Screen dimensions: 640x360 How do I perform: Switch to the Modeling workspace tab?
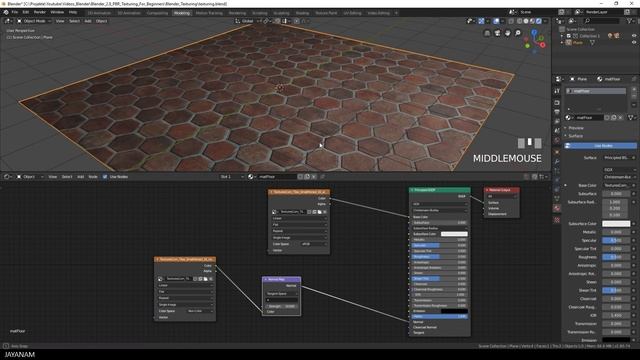click(182, 13)
